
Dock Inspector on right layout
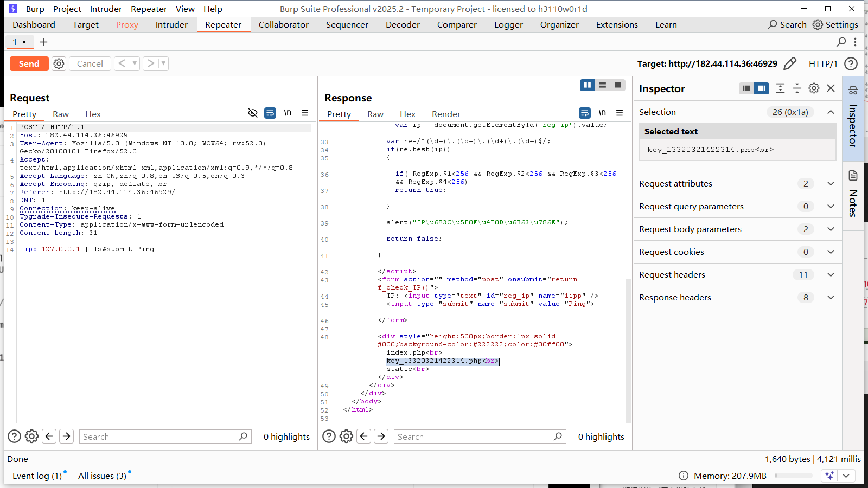tap(762, 88)
